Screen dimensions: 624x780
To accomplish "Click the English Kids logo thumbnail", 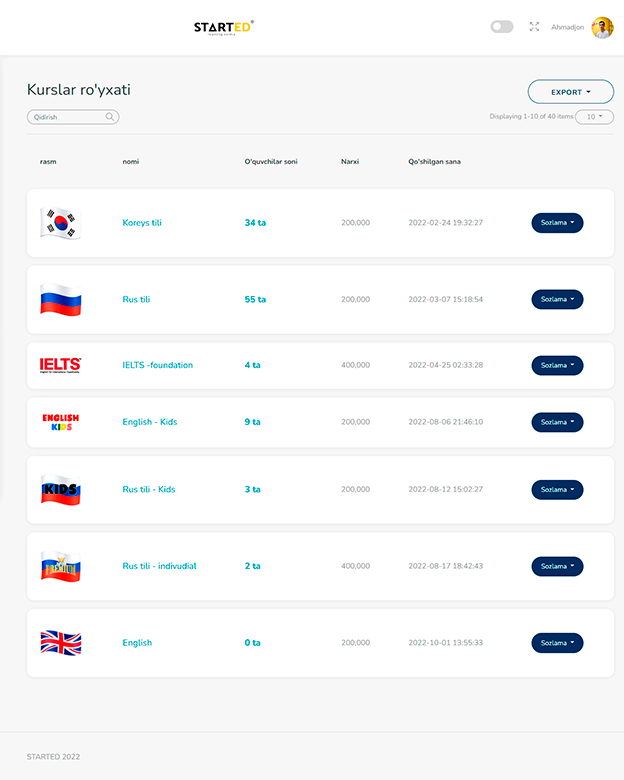I will 60,422.
